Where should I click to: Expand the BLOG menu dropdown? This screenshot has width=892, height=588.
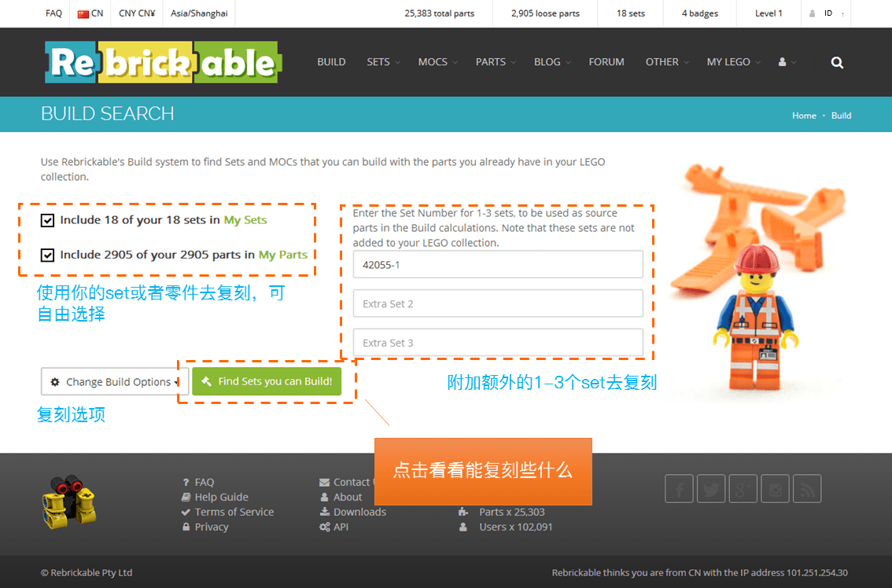click(552, 62)
